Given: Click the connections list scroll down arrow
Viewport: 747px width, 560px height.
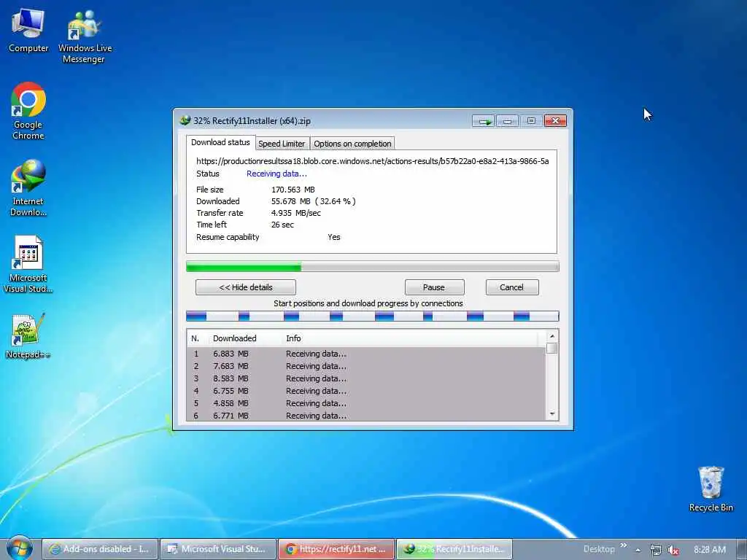Looking at the screenshot, I should tap(552, 414).
